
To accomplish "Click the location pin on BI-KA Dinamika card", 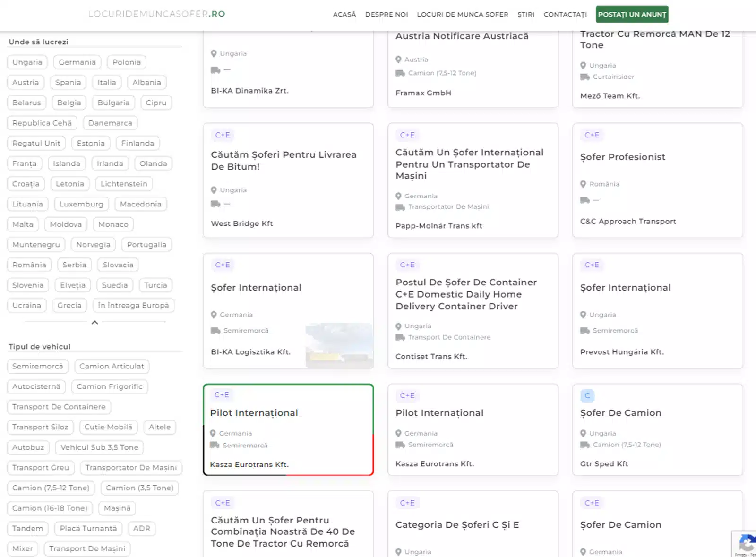I will click(214, 54).
